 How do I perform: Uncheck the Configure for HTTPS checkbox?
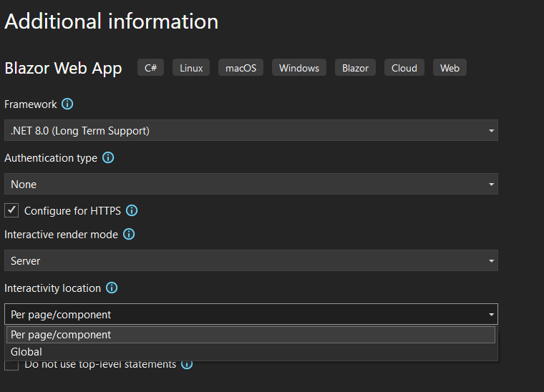11,210
